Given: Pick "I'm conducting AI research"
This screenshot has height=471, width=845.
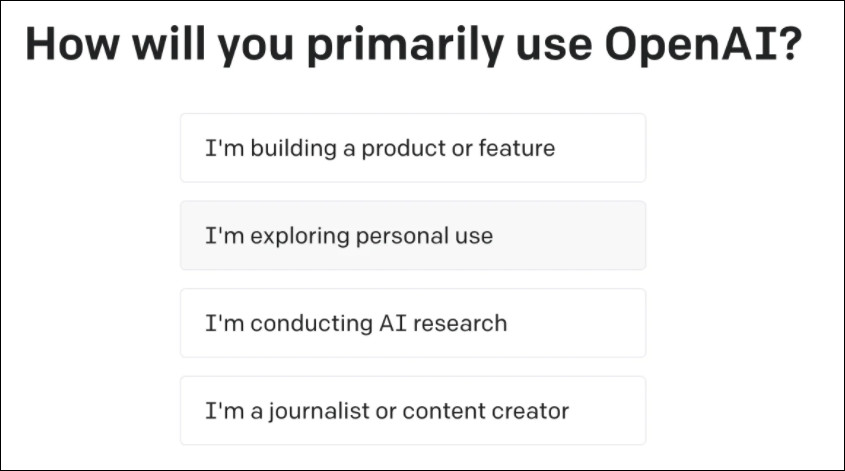Looking at the screenshot, I should pyautogui.click(x=412, y=323).
